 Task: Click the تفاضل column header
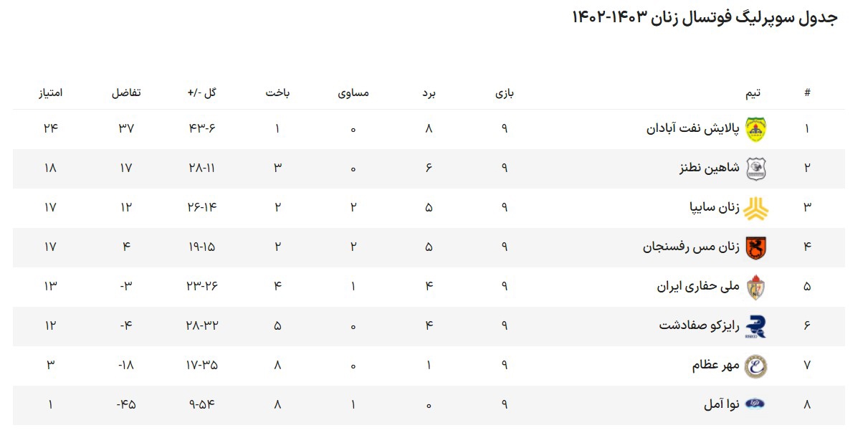[x=126, y=93]
